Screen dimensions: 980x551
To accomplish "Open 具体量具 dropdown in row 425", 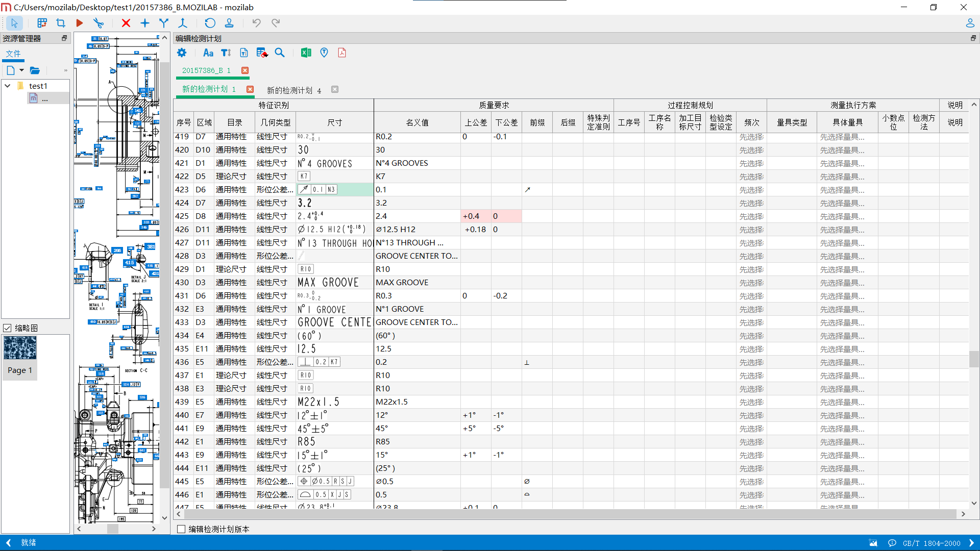I will 848,216.
